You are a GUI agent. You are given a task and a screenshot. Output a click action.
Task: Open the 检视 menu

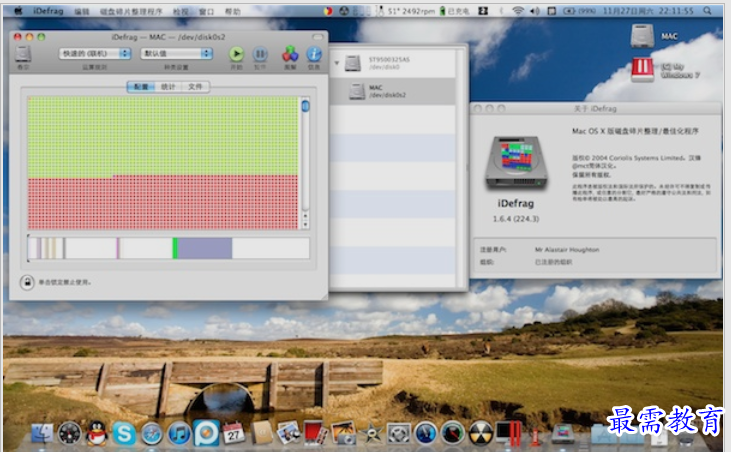180,11
